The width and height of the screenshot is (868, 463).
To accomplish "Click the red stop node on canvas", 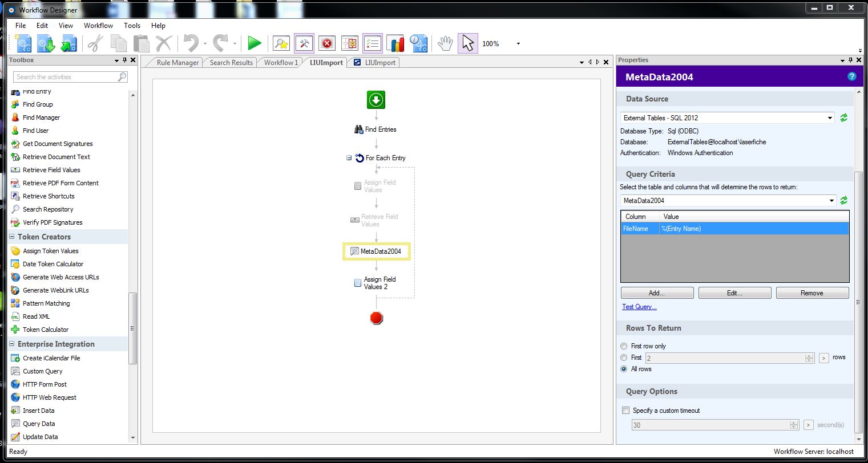I will click(376, 318).
